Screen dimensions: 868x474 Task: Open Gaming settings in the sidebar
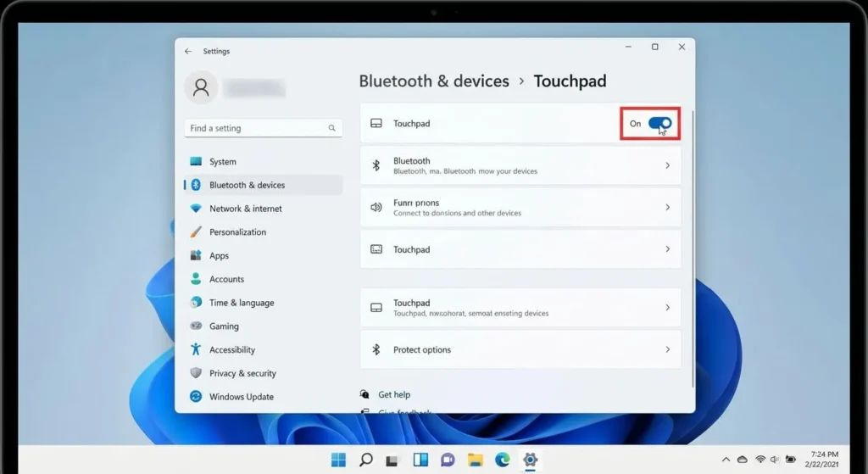pyautogui.click(x=263, y=326)
